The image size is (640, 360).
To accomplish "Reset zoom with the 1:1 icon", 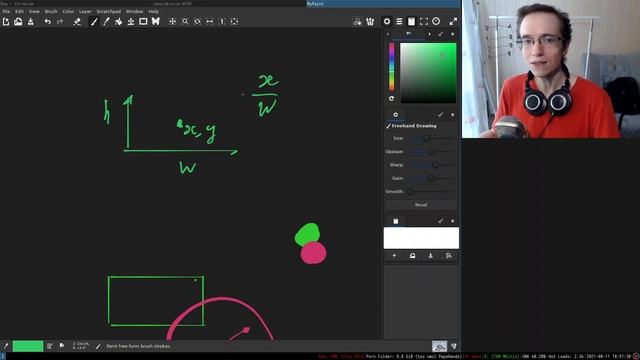I will (222, 22).
